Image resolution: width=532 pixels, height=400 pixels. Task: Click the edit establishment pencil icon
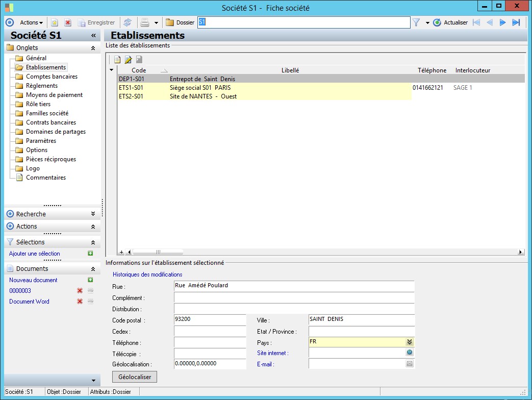[128, 60]
